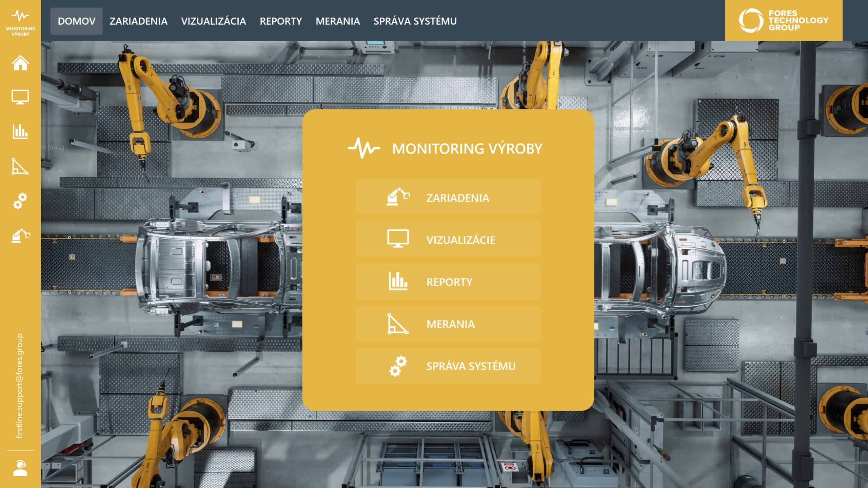Open devices via the sidebar robot arm icon
868x488 pixels.
coord(21,236)
